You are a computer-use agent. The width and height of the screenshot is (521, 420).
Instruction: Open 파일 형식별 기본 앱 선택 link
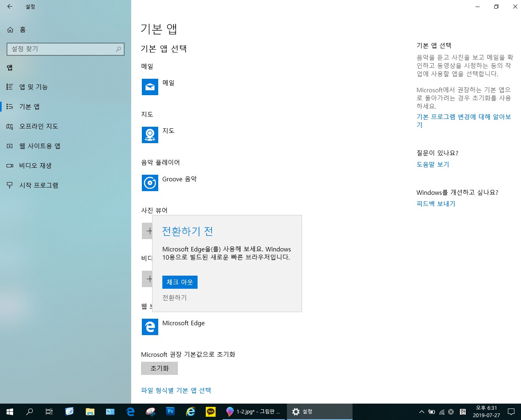(x=176, y=390)
